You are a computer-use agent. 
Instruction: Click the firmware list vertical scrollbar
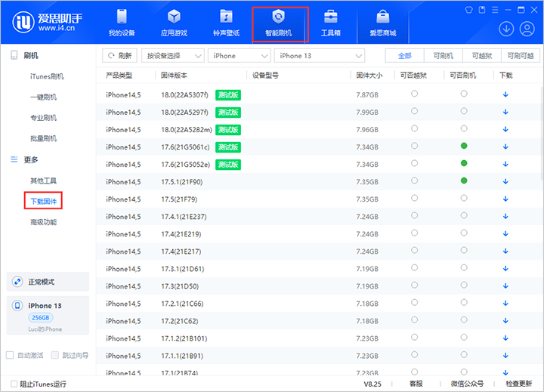click(542, 134)
